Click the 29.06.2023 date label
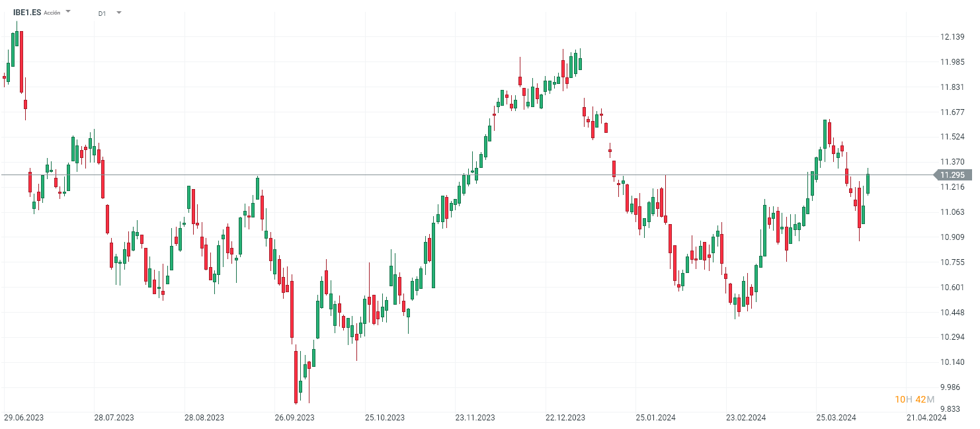This screenshot has width=980, height=429. [24, 418]
